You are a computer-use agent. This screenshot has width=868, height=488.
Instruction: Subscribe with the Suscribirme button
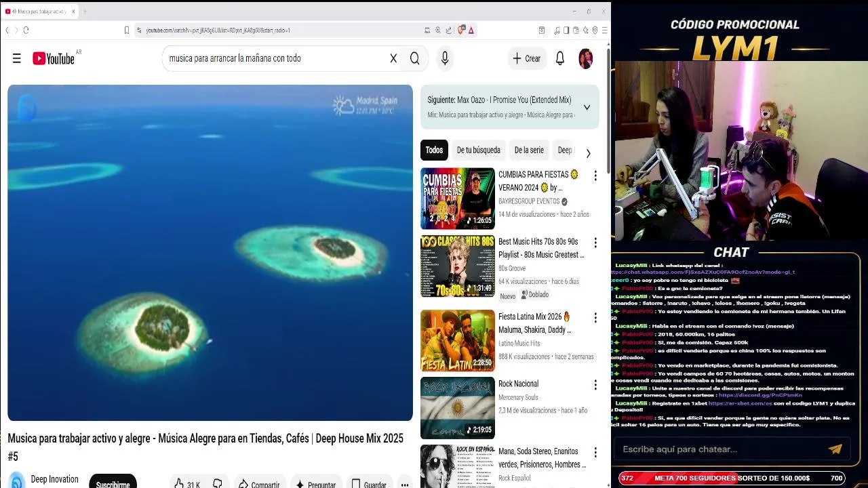point(113,483)
